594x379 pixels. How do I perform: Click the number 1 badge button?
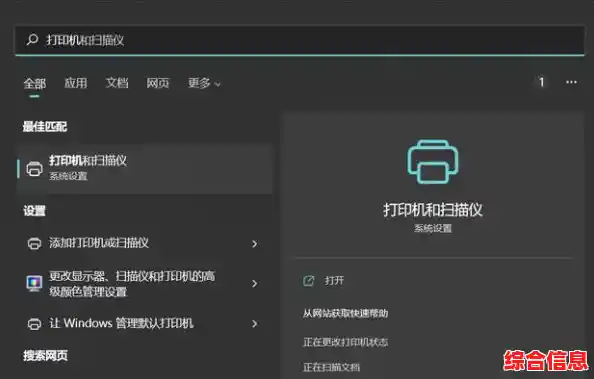tap(542, 82)
